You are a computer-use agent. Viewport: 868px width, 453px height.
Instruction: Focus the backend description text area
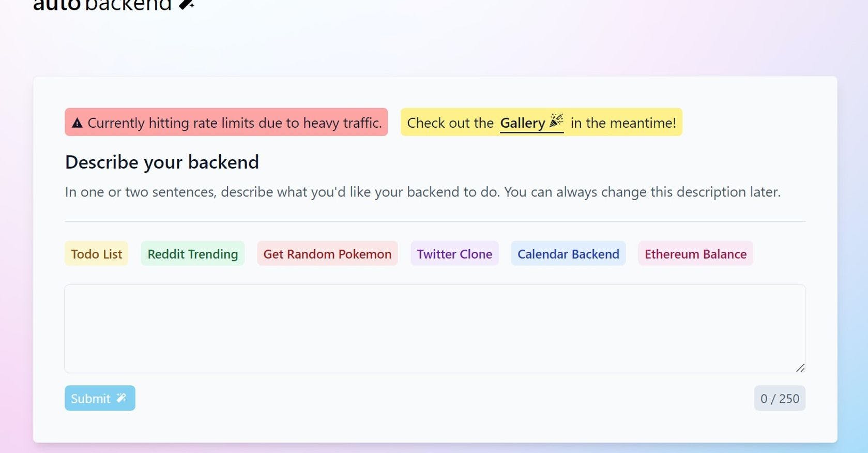(x=434, y=328)
